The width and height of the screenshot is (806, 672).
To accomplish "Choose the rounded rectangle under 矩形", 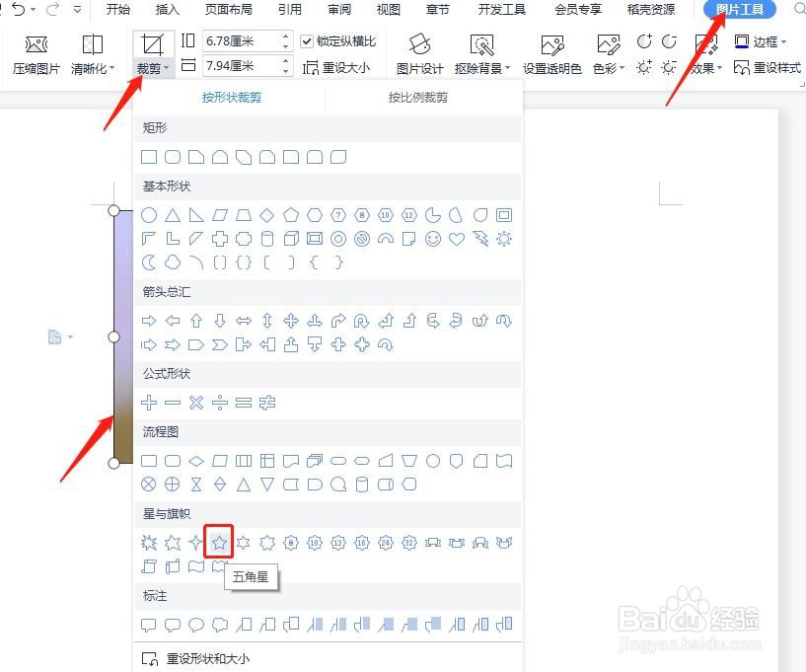I will tap(173, 156).
